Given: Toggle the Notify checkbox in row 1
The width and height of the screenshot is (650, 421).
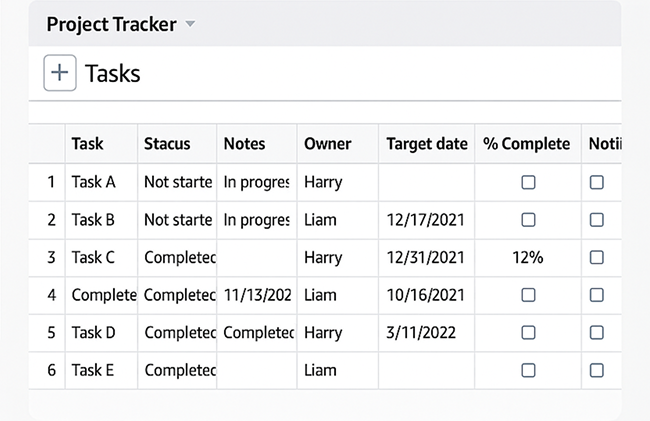Looking at the screenshot, I should [597, 182].
